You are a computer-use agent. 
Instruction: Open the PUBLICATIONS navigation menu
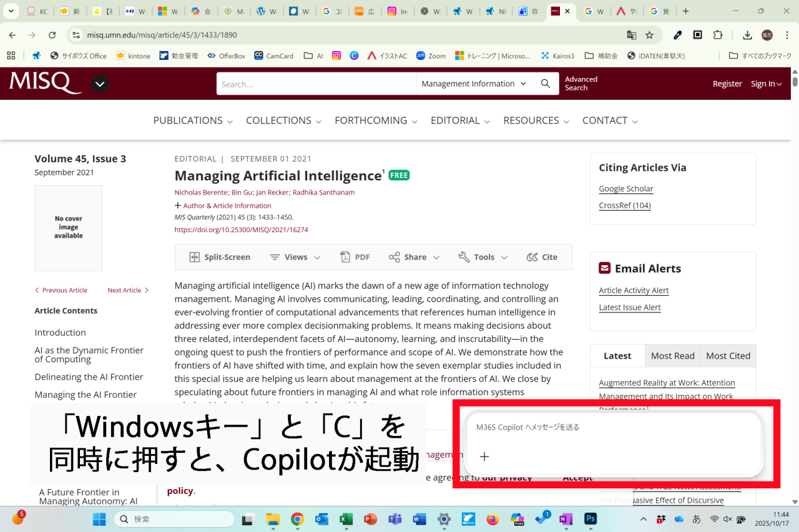[193, 120]
